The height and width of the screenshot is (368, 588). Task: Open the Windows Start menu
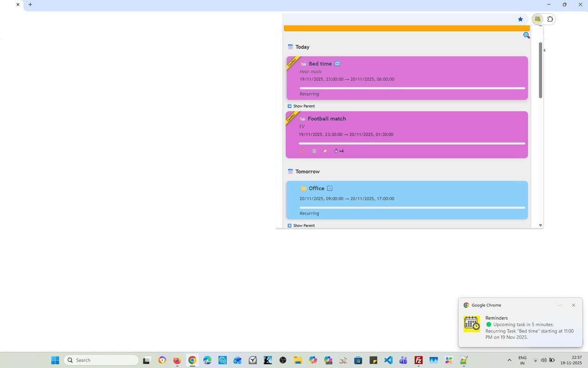tap(55, 360)
